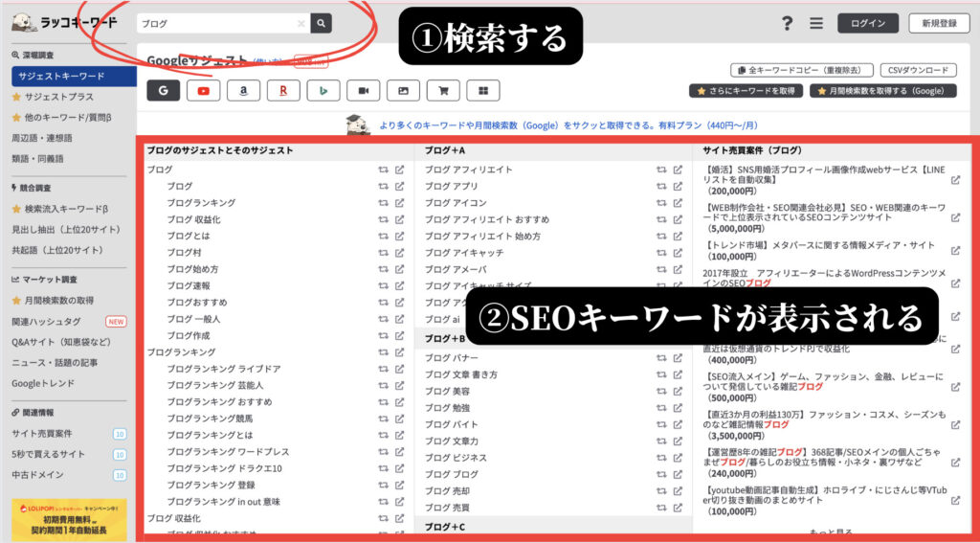Click the 新規登録 button
The height and width of the screenshot is (543, 980).
pos(940,23)
